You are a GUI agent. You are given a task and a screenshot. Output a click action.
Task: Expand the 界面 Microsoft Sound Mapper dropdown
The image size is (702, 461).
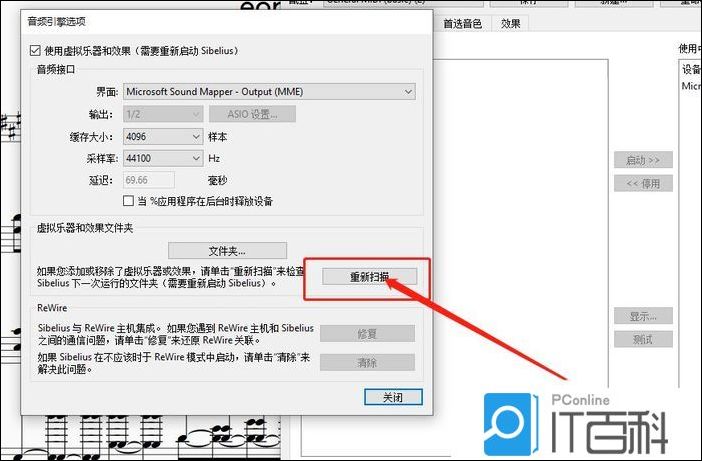tap(268, 92)
